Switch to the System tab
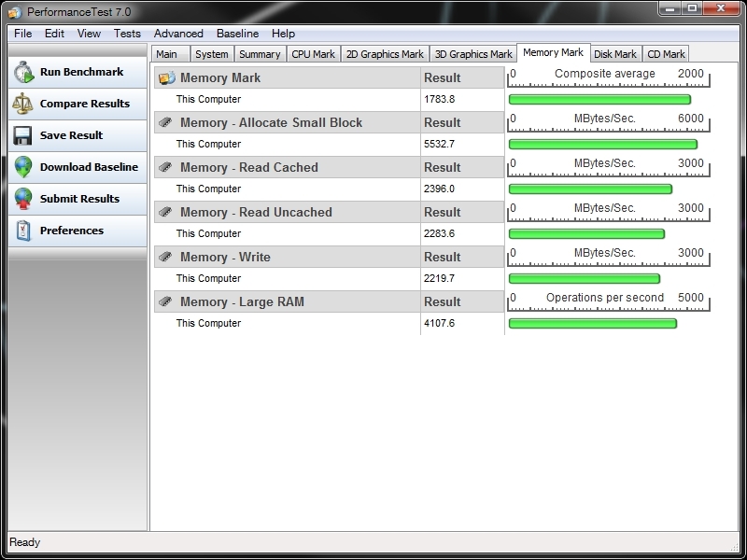 [x=212, y=54]
